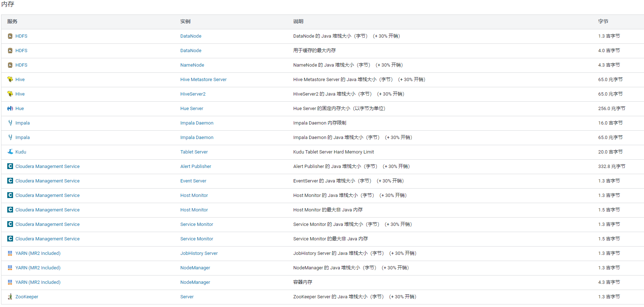The height and width of the screenshot is (307, 644).
Task: Open the ZooKeeper service link
Action: [x=27, y=297]
